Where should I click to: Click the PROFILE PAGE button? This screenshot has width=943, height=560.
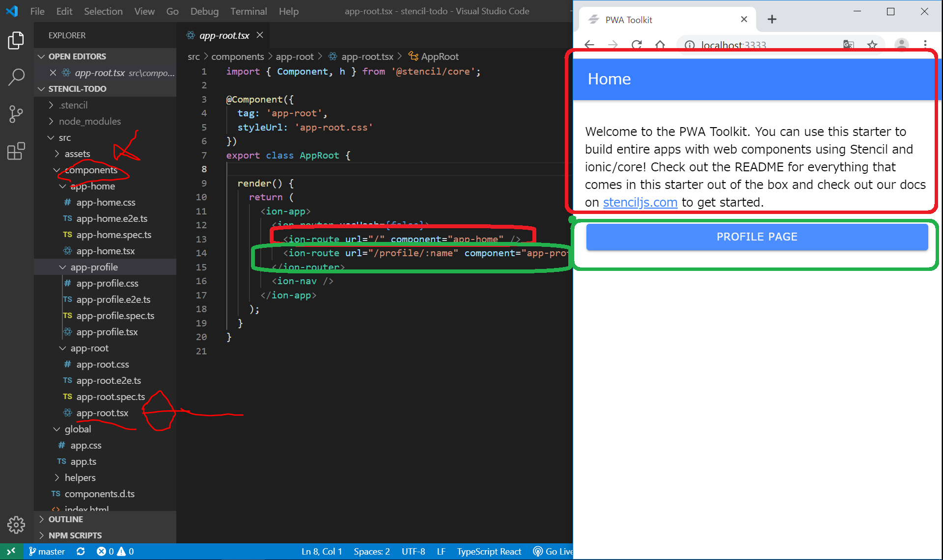757,237
